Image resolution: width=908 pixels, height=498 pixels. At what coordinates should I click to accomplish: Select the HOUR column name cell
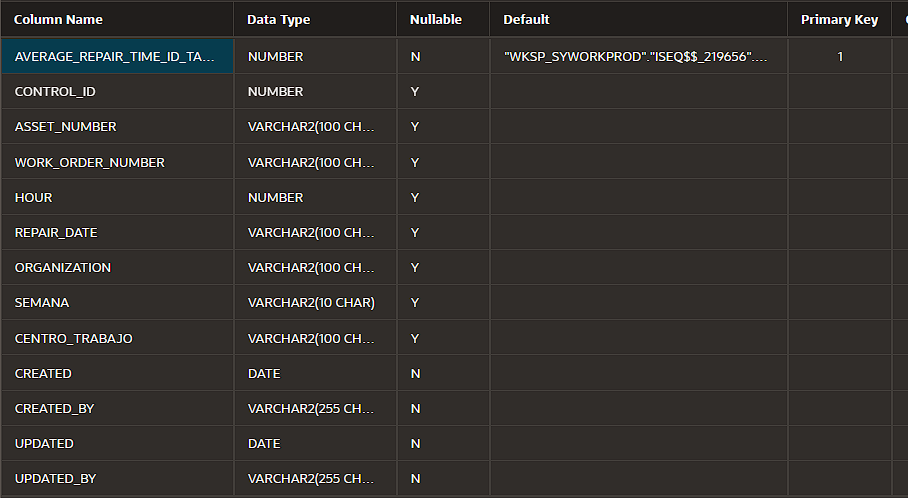pyautogui.click(x=117, y=197)
